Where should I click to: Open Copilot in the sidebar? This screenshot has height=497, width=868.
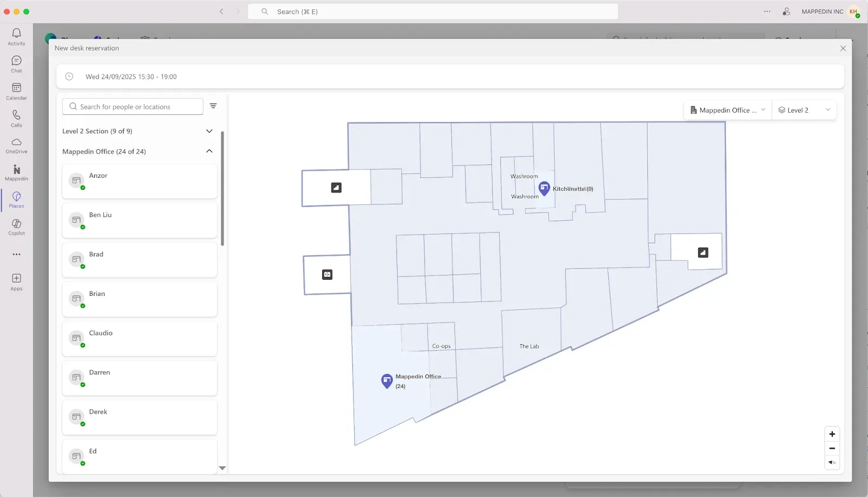point(16,227)
